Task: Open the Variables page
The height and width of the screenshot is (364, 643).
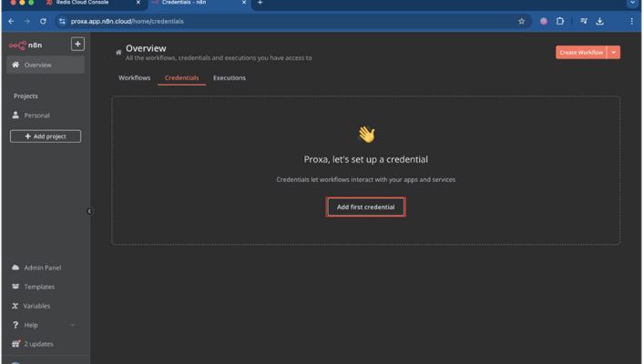Action: pyautogui.click(x=37, y=306)
